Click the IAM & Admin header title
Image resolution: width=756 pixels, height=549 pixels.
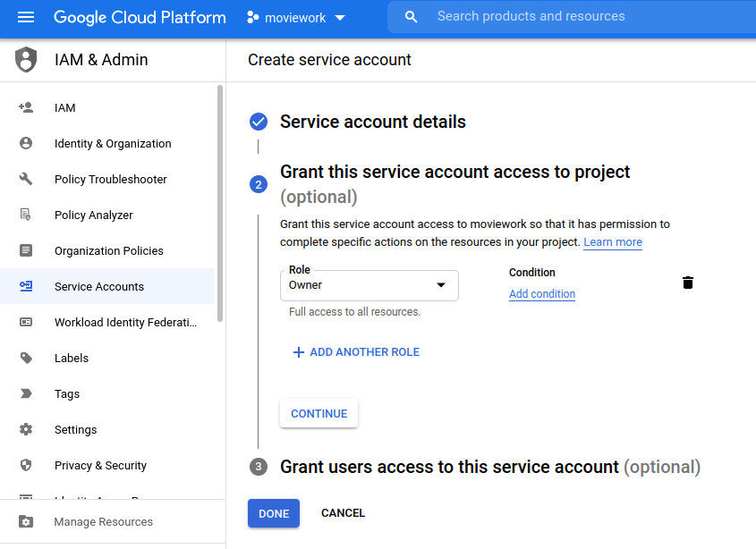click(101, 60)
